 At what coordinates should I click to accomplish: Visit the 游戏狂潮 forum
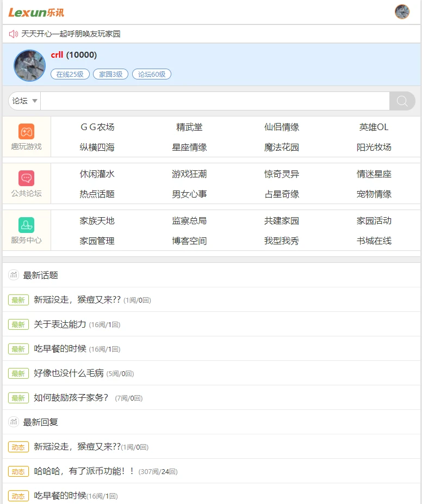tap(189, 174)
